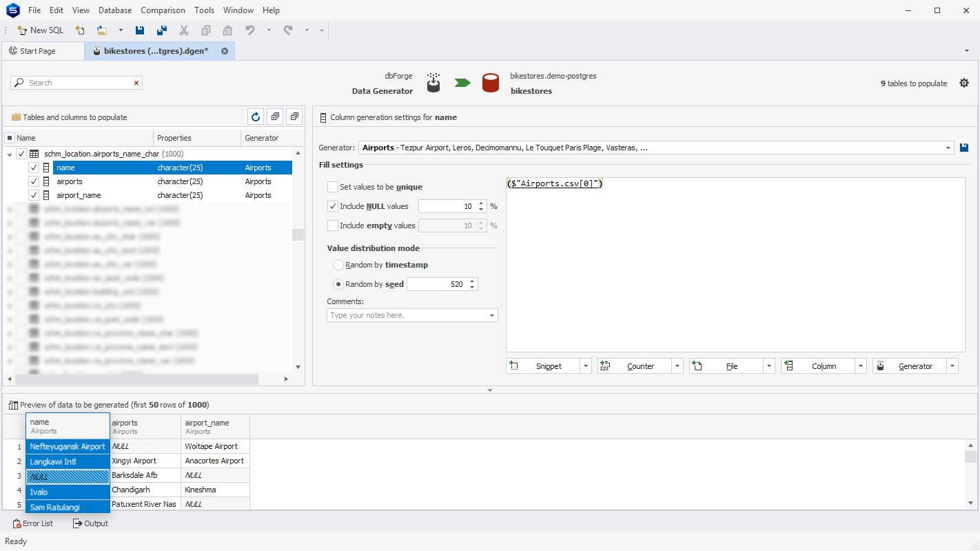Click the Save icon in toolbar

140,30
